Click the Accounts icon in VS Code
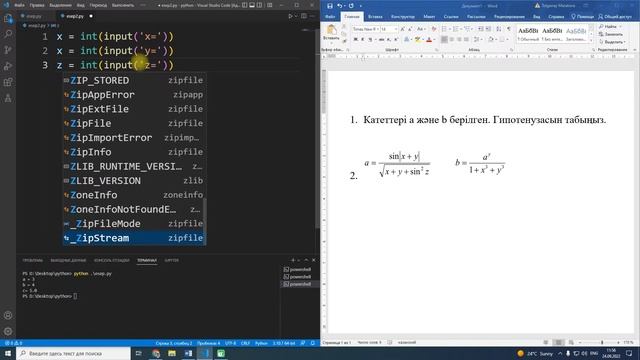Viewport: 640px width, 360px height. 8,316
